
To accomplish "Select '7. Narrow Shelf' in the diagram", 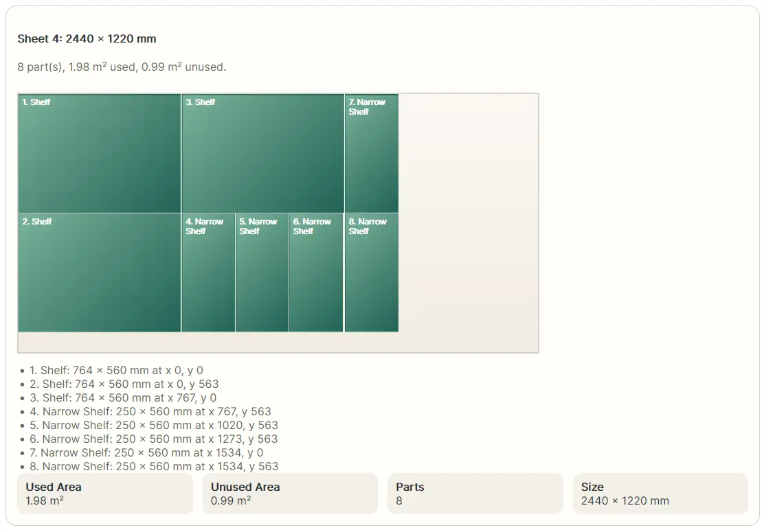I will [x=372, y=153].
